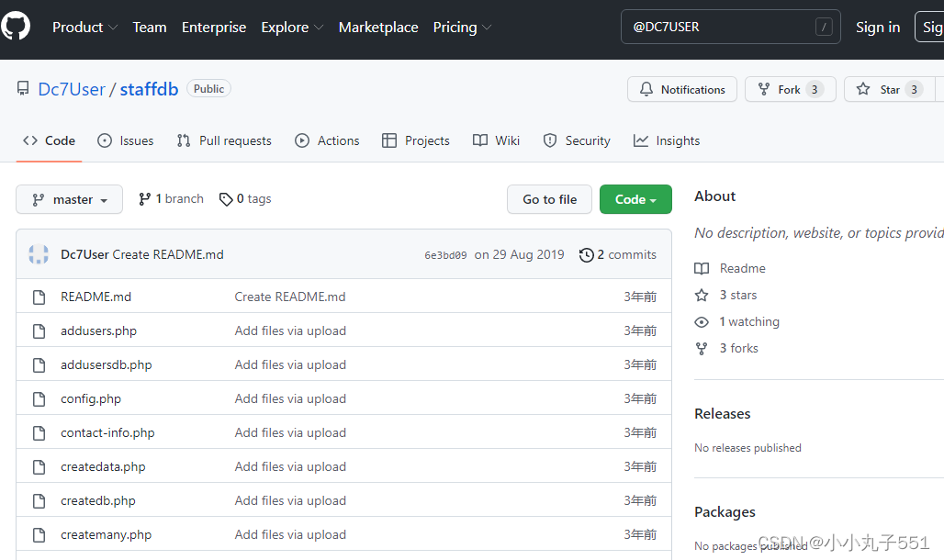Screen dimensions: 944x560
Task: Click the Notifications bell button
Action: [x=682, y=89]
